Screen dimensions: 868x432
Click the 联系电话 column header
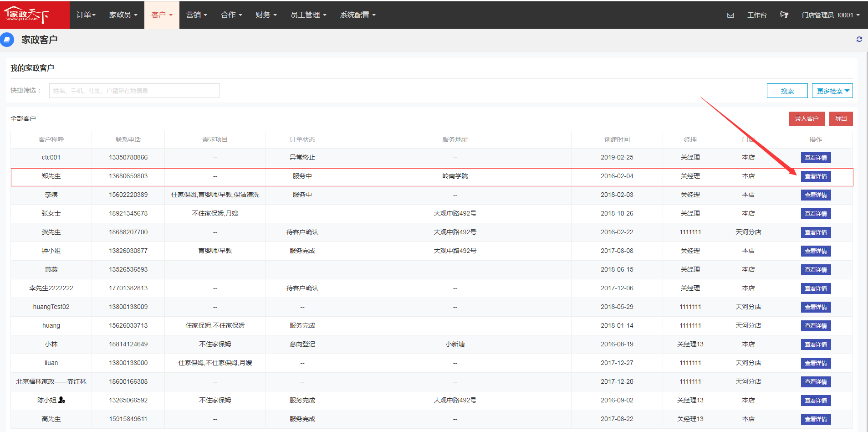128,139
